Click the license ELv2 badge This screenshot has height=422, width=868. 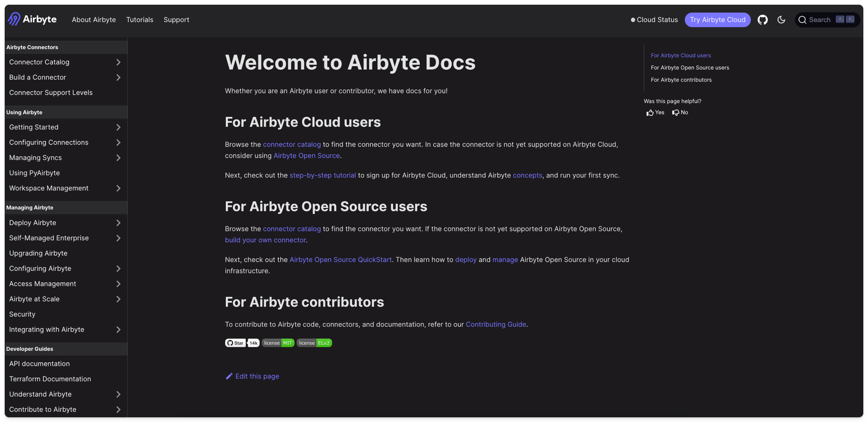(x=314, y=343)
